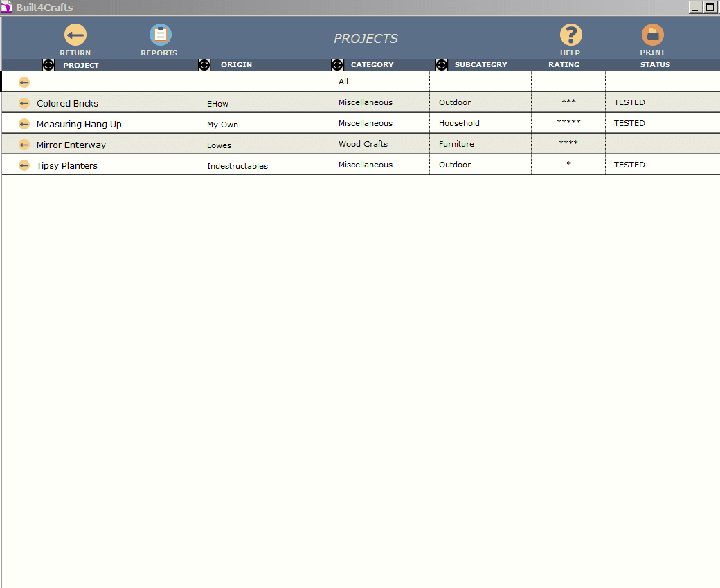
Task: Open the Category filter showing All
Action: pos(379,82)
